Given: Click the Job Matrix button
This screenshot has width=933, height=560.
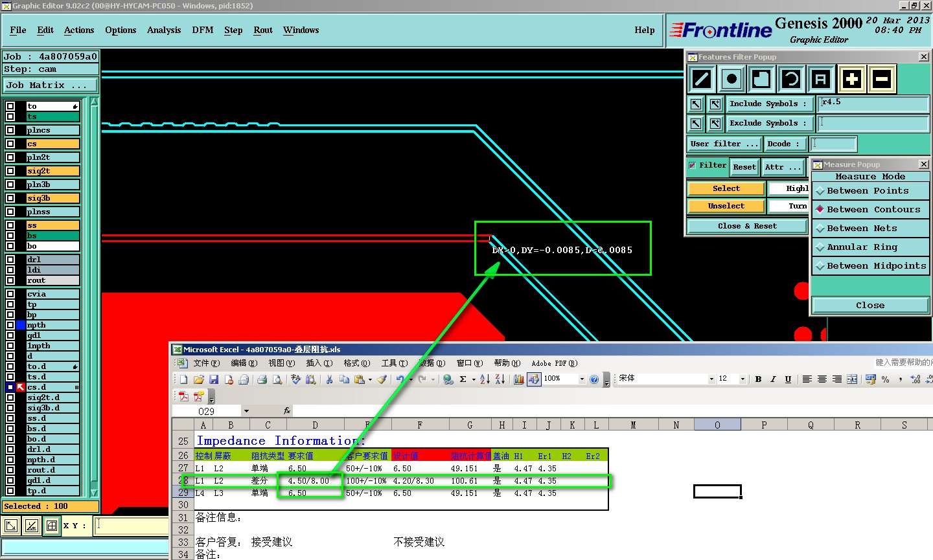Looking at the screenshot, I should (x=51, y=85).
